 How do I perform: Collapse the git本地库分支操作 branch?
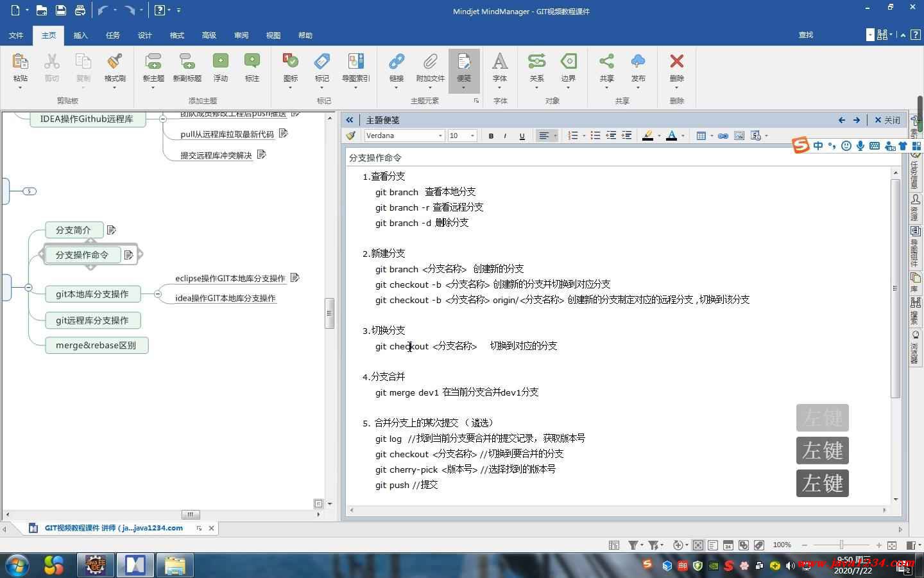tap(157, 293)
